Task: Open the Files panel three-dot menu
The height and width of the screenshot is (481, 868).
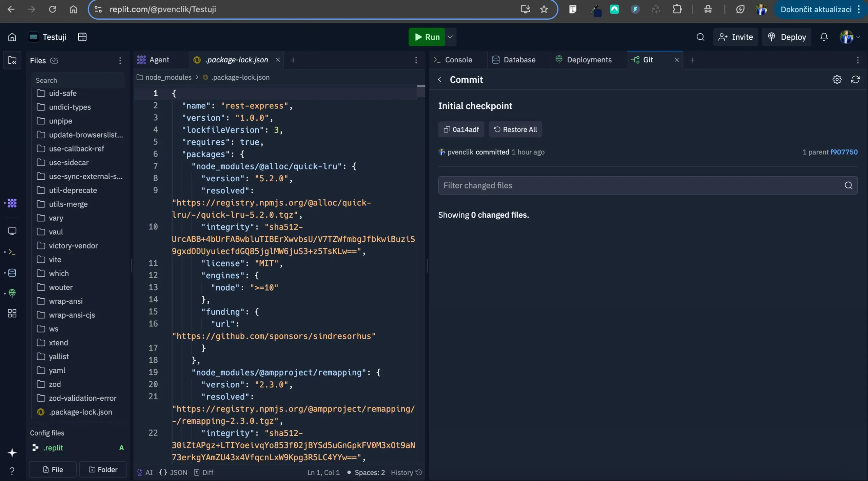Action: [x=120, y=60]
